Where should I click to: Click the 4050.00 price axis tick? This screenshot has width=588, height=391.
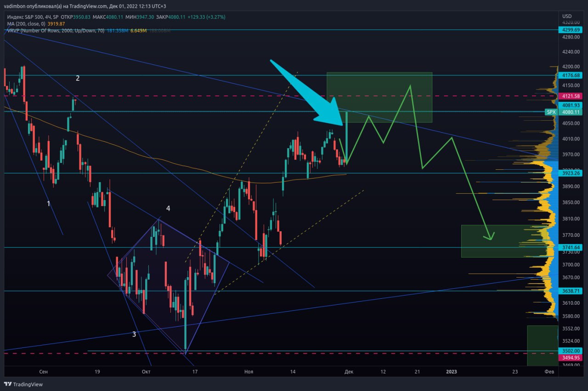tap(571, 123)
